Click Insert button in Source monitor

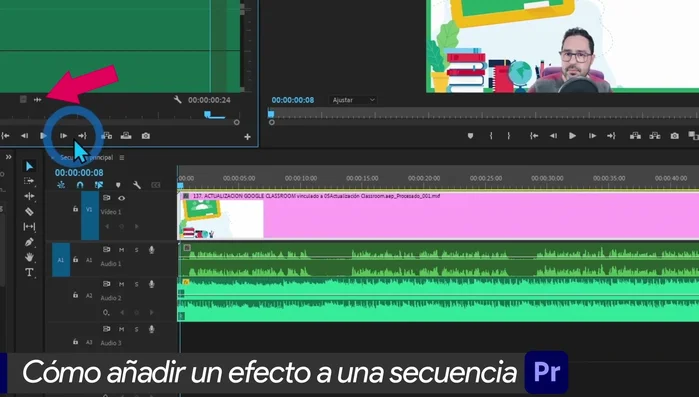pos(107,136)
